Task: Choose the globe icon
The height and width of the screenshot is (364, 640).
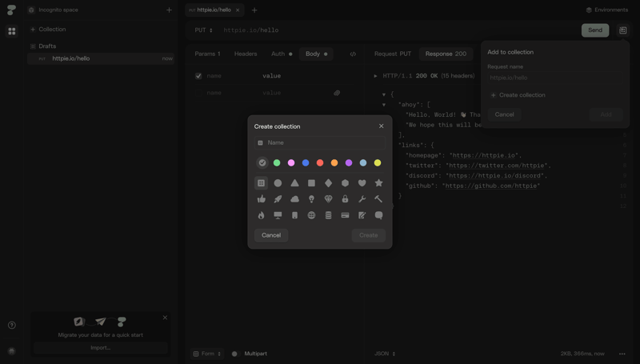Action: 311,215
